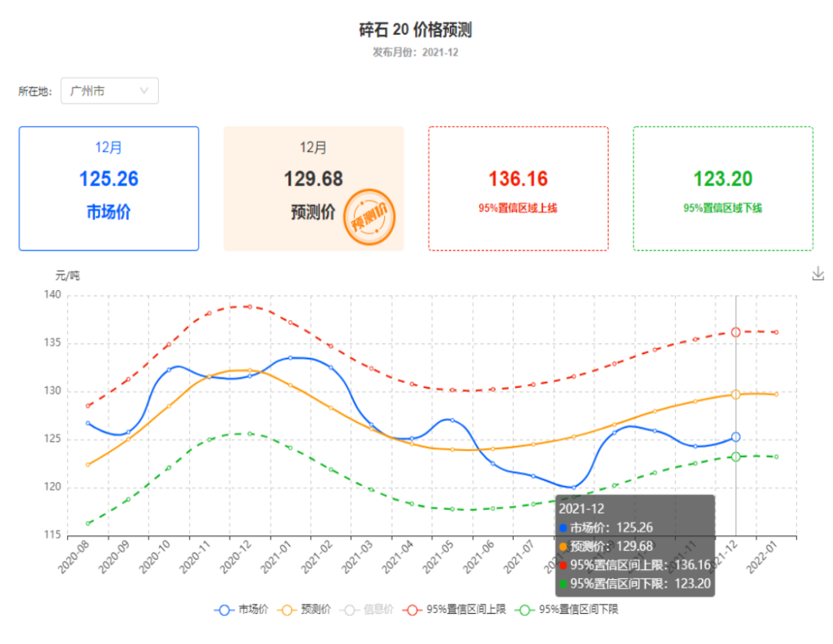
Task: Download the chart using the download icon
Action: click(818, 274)
